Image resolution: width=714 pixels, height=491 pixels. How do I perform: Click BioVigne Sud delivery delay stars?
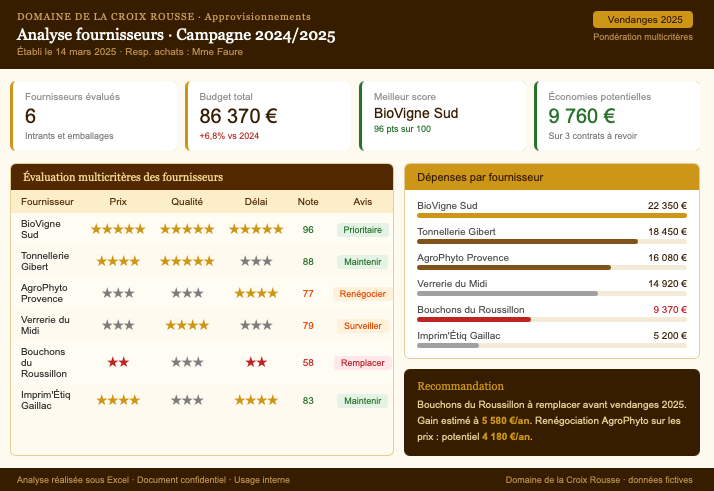click(x=256, y=229)
